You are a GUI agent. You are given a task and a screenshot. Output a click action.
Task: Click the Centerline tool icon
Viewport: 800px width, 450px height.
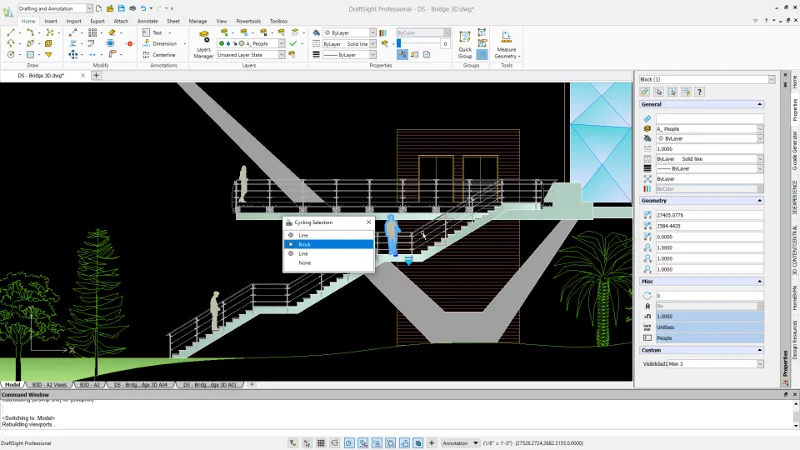146,55
